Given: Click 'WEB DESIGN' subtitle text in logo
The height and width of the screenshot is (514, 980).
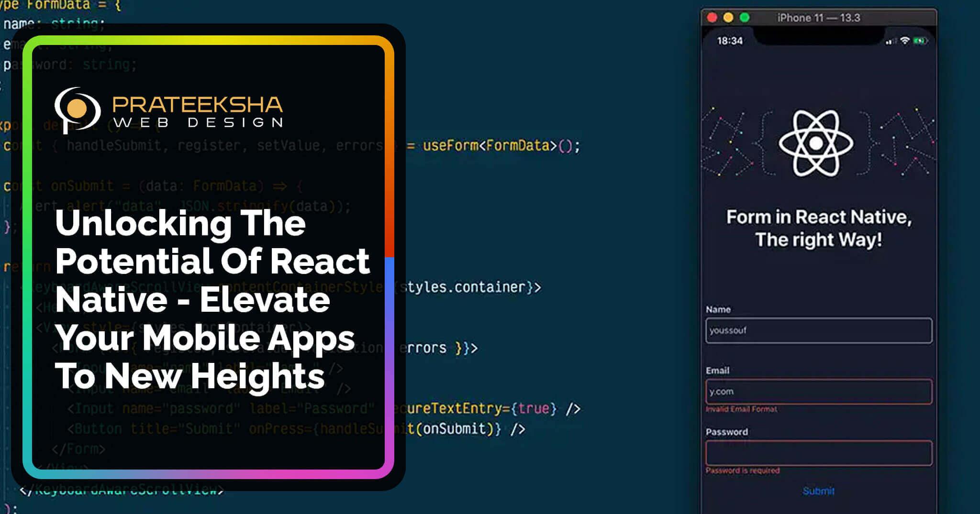Looking at the screenshot, I should pos(198,122).
